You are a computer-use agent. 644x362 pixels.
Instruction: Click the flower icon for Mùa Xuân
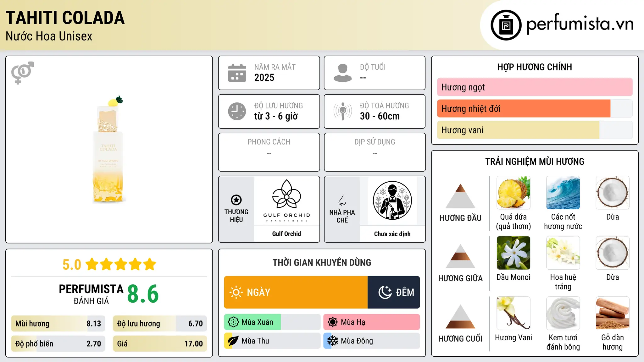(x=233, y=322)
